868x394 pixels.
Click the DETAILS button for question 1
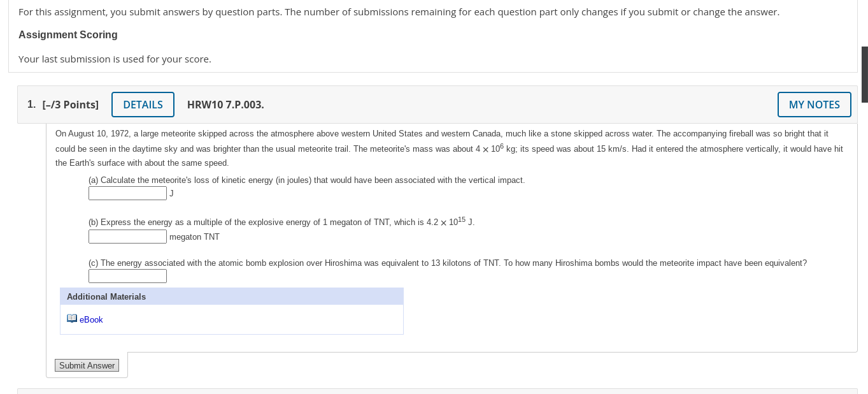pyautogui.click(x=143, y=104)
